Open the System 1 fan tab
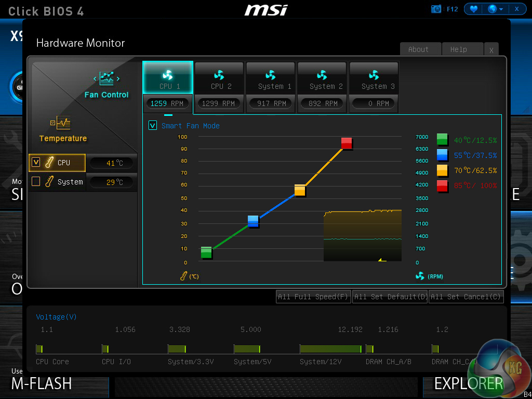Image resolution: width=532 pixels, height=399 pixels. 270,78
